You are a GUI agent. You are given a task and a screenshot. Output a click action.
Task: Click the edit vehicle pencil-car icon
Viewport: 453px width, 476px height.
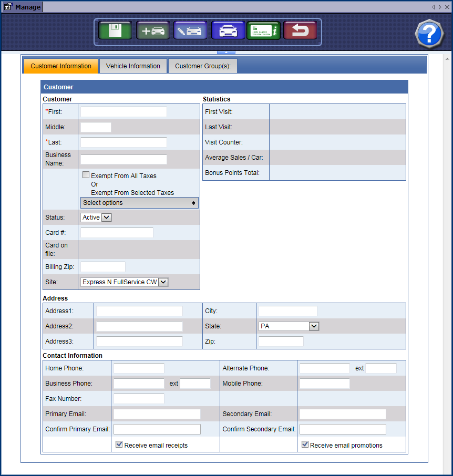190,30
